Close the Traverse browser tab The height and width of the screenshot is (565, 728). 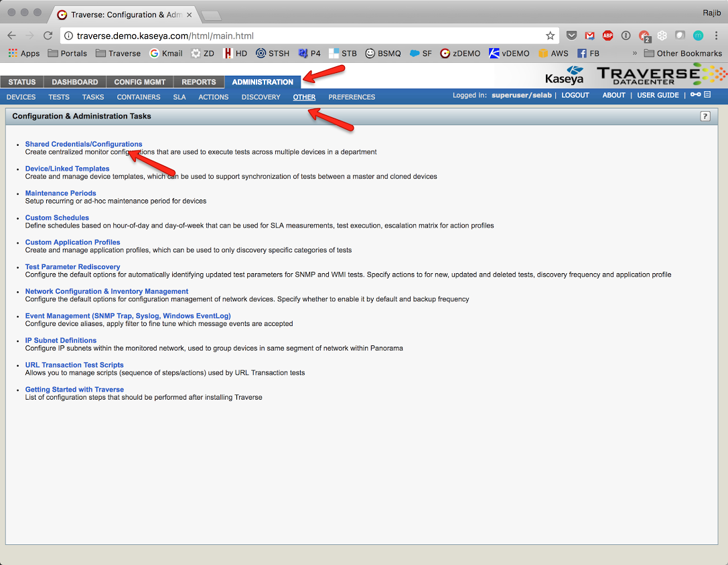[x=189, y=15]
